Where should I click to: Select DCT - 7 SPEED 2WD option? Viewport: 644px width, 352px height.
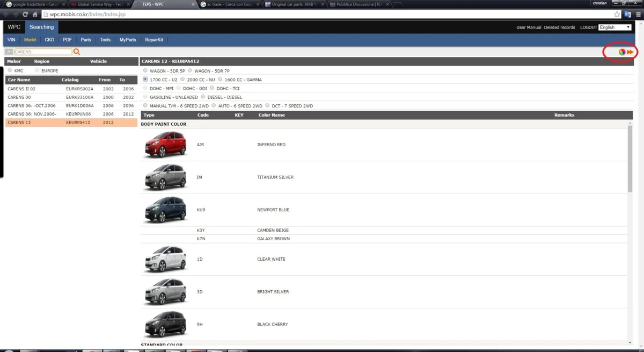click(267, 106)
